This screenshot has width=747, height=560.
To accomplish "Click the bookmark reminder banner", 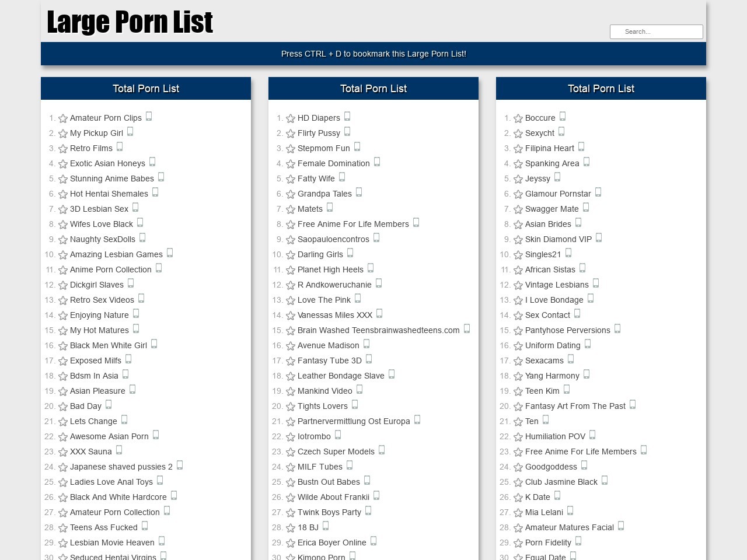I will pyautogui.click(x=373, y=54).
